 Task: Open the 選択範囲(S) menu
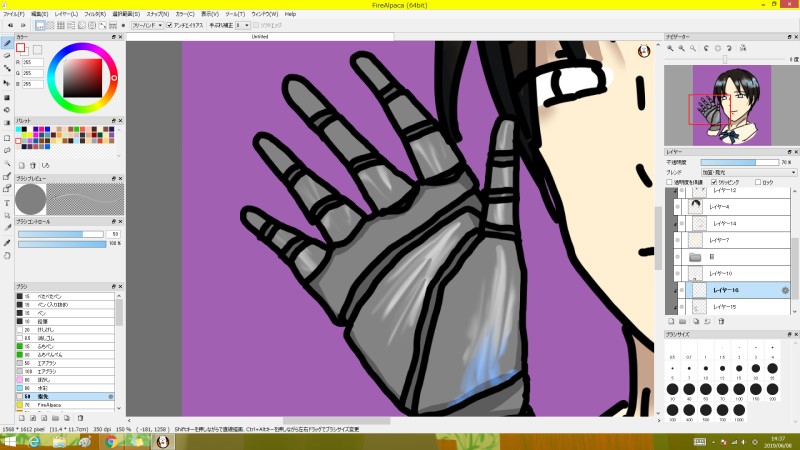tap(126, 14)
